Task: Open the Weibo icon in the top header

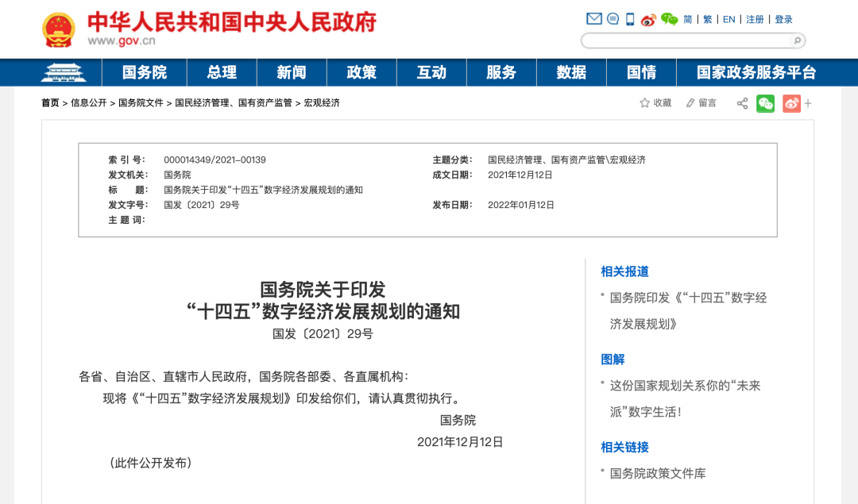Action: coord(650,19)
